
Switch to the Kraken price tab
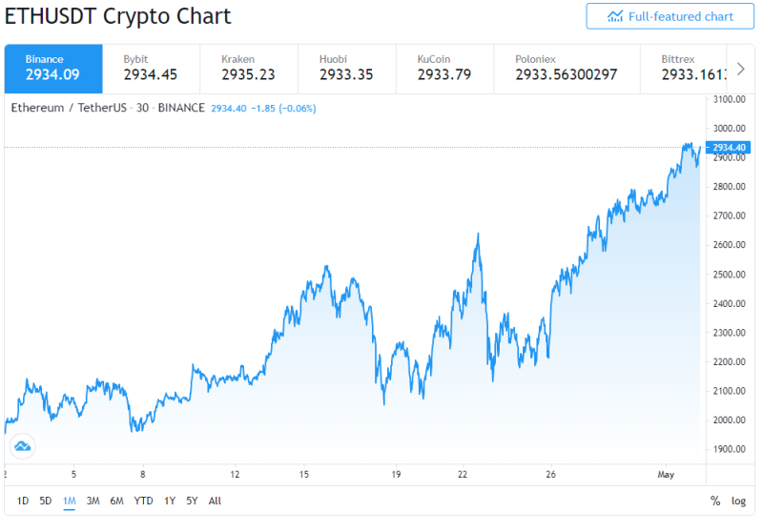coord(249,69)
